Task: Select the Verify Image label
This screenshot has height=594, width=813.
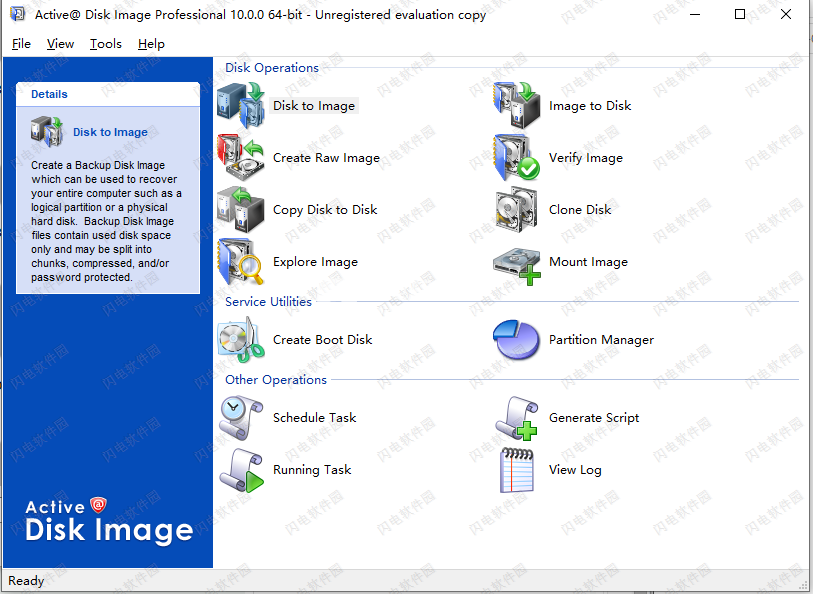Action: [x=586, y=158]
